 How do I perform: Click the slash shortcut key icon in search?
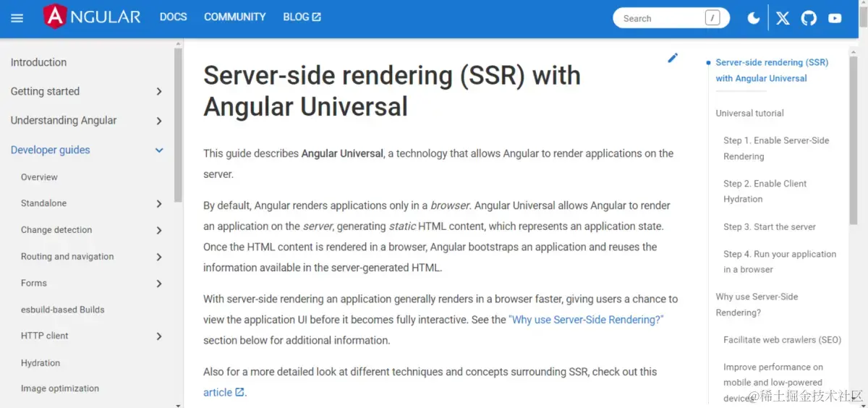point(712,18)
